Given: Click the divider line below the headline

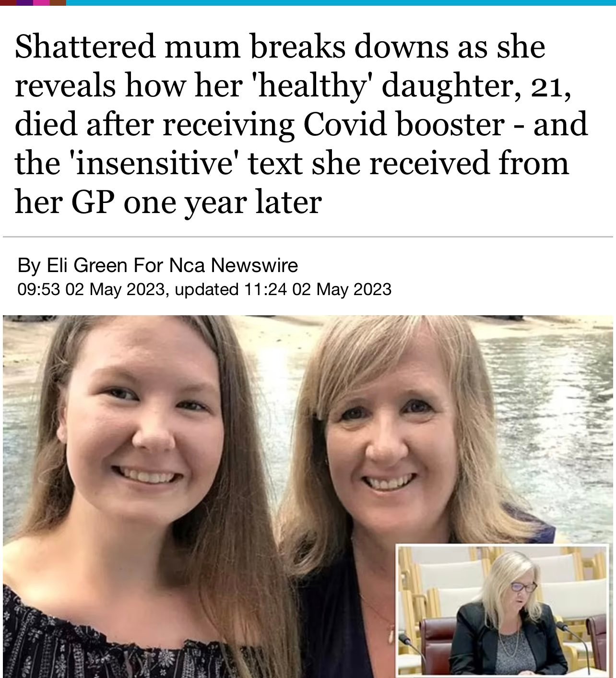Looking at the screenshot, I should [x=308, y=237].
